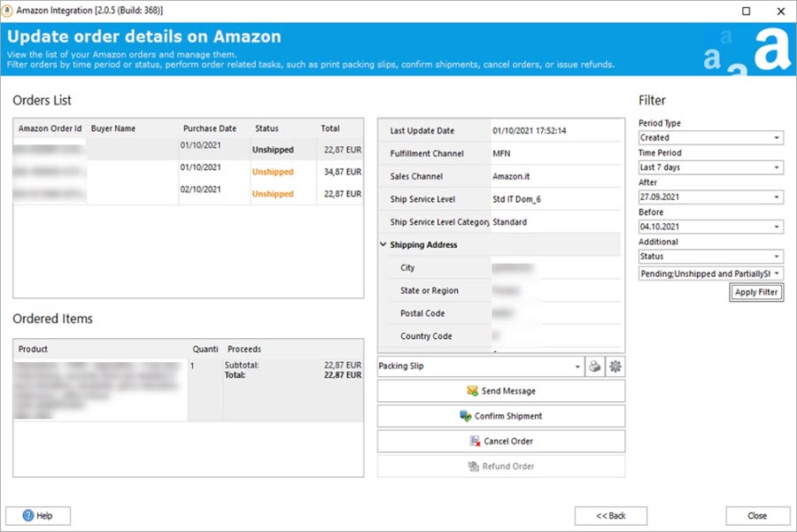Open packing slip settings gear

(x=615, y=366)
